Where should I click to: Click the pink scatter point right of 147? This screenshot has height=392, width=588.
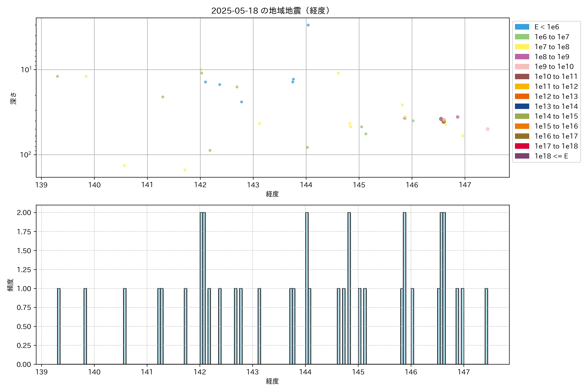[488, 129]
